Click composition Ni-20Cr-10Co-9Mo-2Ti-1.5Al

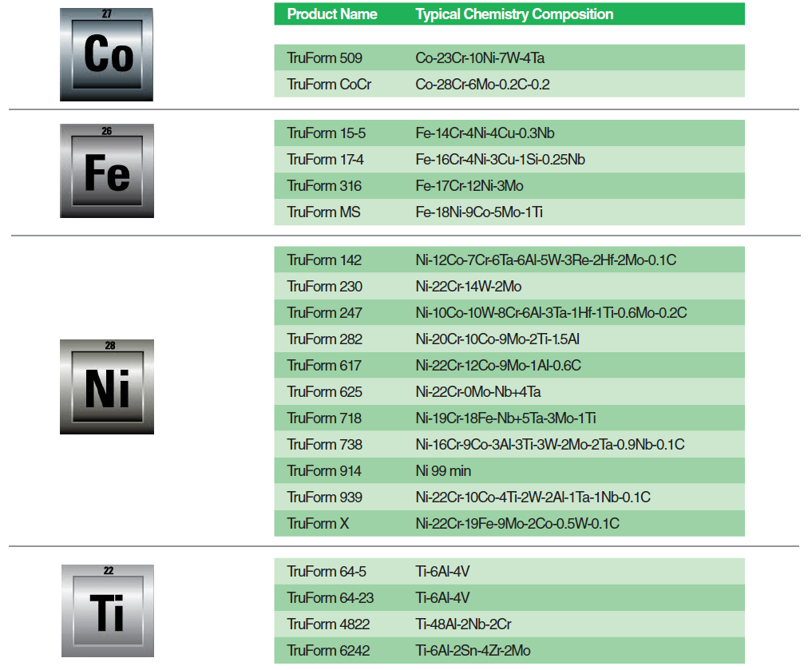[x=497, y=339]
